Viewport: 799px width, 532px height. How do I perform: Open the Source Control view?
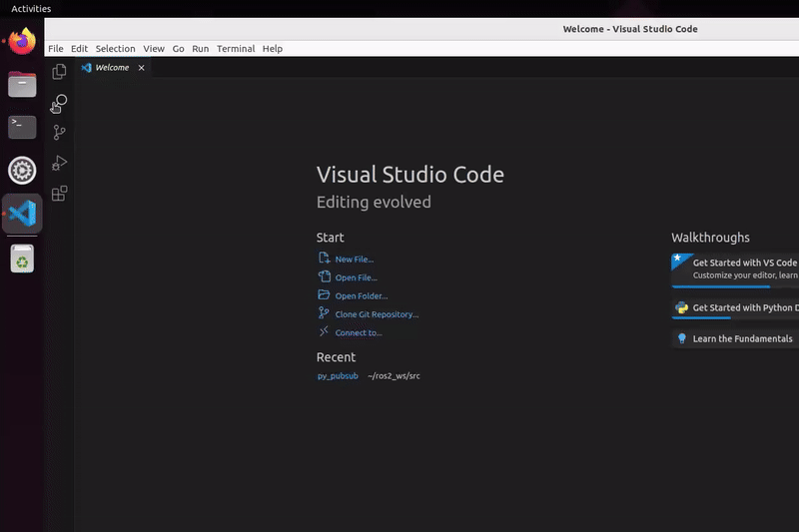[x=59, y=133]
